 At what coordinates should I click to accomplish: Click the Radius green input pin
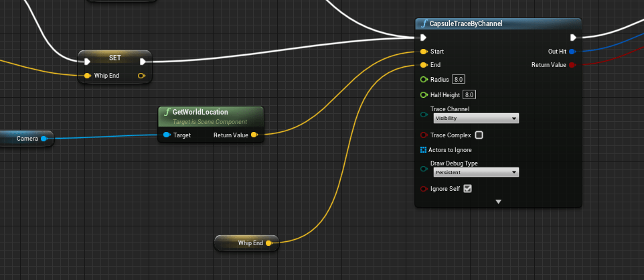coord(424,80)
